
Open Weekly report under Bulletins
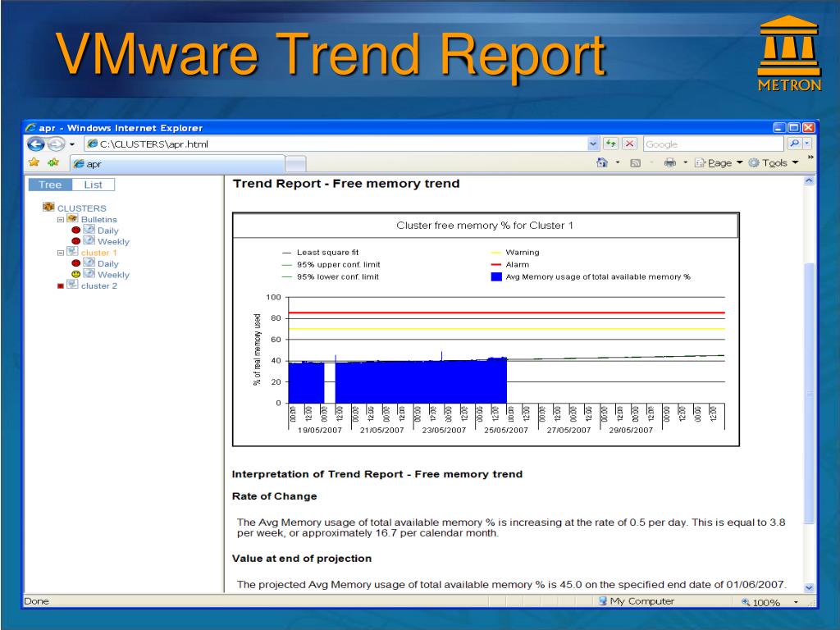point(113,242)
